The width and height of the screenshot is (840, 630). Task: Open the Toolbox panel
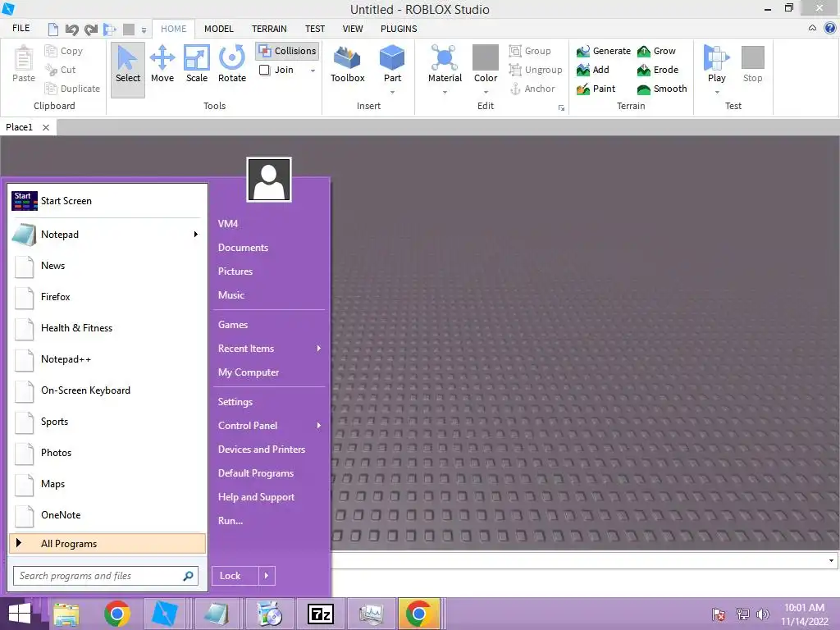click(x=348, y=64)
